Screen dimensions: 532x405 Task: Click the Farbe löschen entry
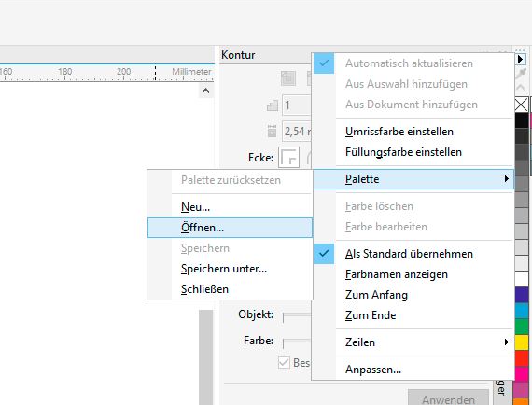coord(413,206)
